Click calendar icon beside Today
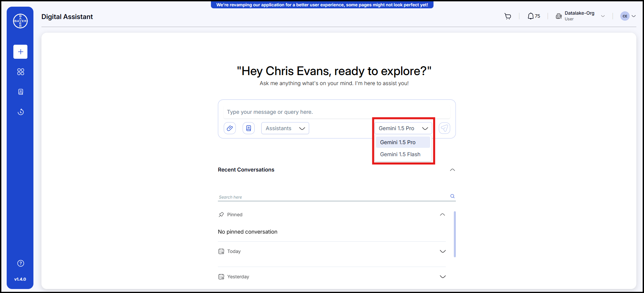The height and width of the screenshot is (293, 644). pyautogui.click(x=221, y=251)
